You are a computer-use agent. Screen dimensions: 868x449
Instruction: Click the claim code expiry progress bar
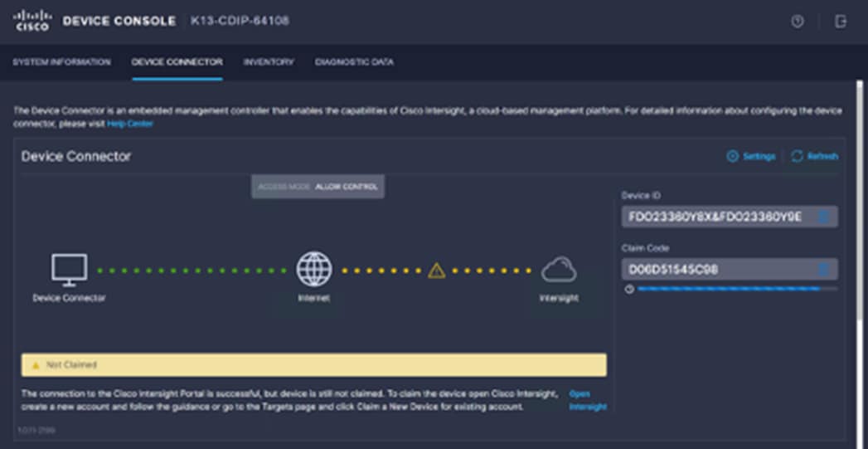tap(737, 289)
